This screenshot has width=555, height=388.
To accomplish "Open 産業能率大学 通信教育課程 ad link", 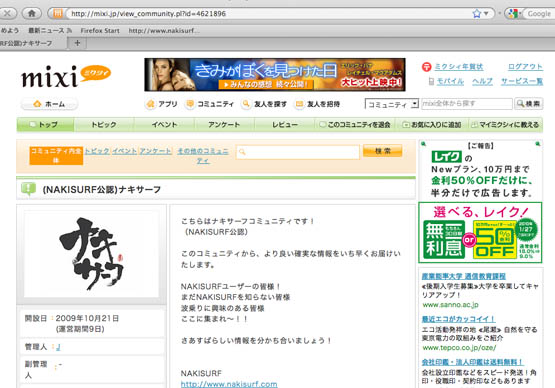I will point(464,276).
